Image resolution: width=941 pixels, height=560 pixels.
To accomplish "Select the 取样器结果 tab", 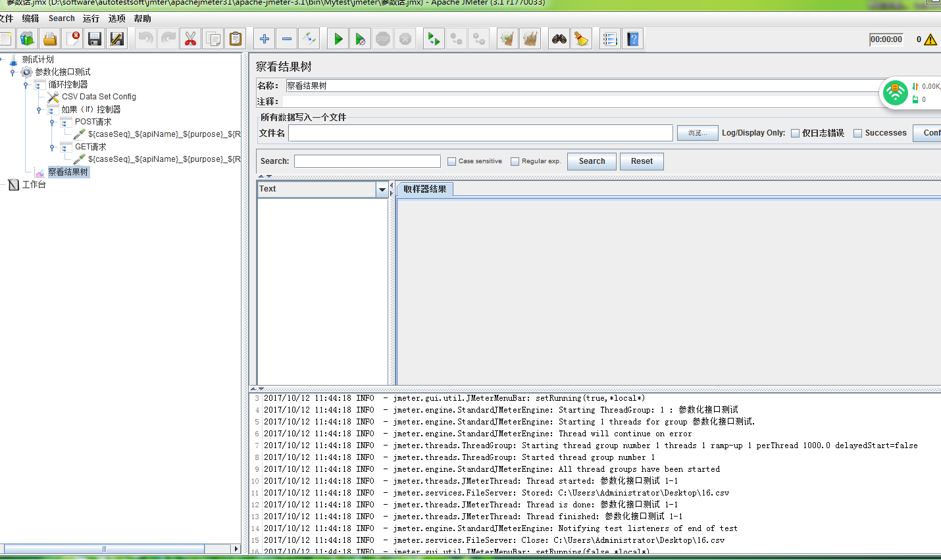I will pos(424,190).
